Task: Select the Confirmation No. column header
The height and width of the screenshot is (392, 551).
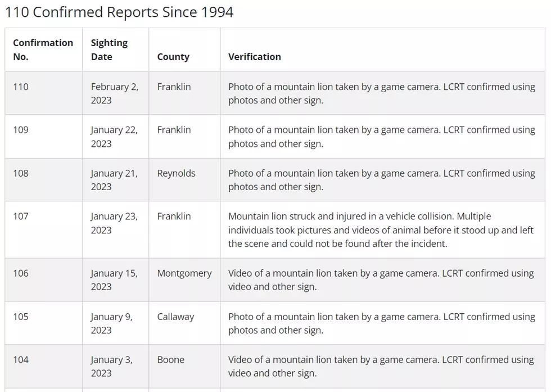Action: (44, 49)
